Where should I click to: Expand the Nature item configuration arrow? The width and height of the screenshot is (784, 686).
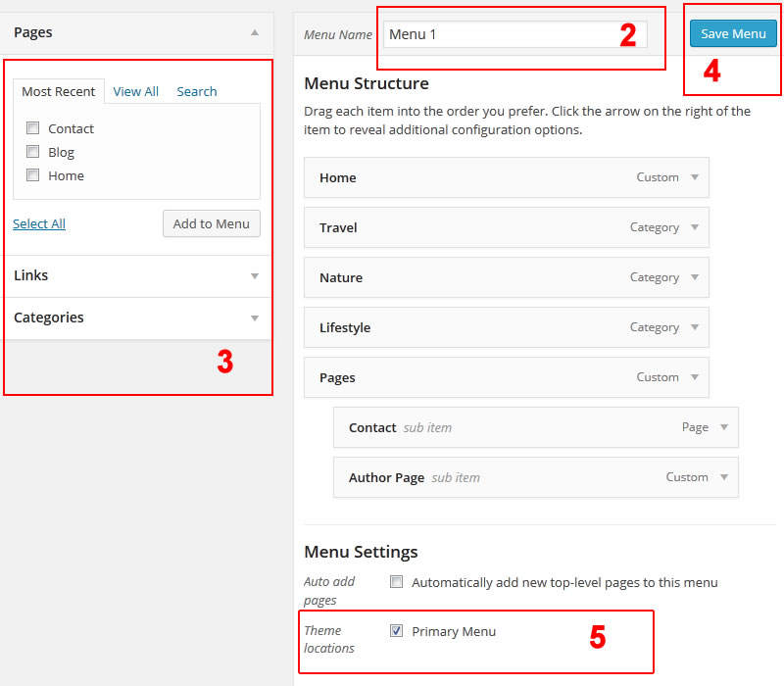(695, 277)
